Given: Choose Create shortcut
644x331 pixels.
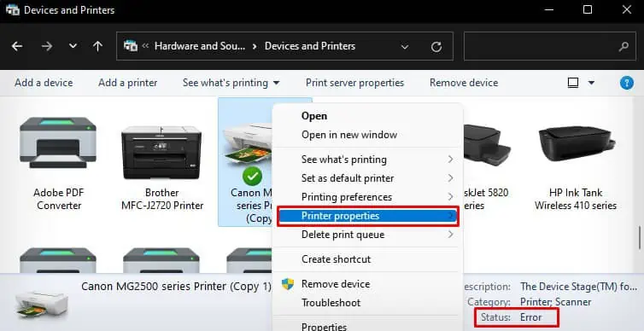Looking at the screenshot, I should click(x=336, y=259).
